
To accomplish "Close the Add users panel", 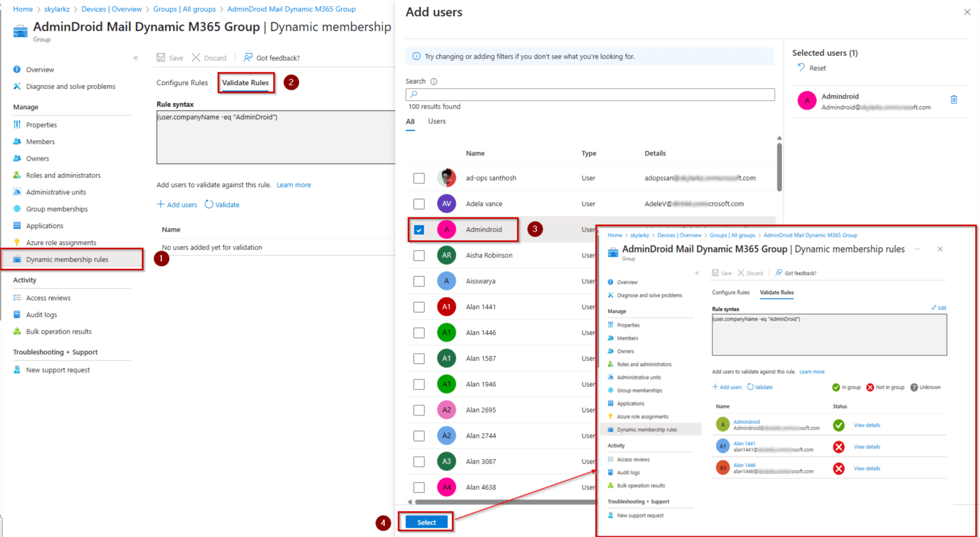I will [x=967, y=12].
